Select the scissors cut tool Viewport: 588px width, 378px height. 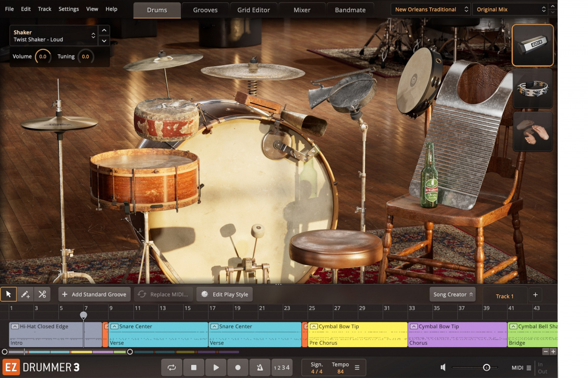(x=42, y=294)
